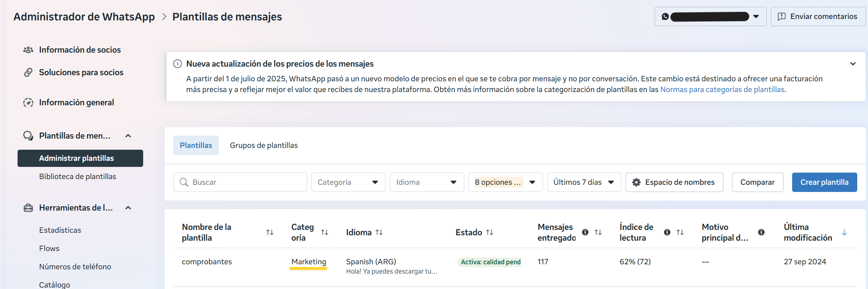Click info icon for Motivo principal

click(x=761, y=232)
